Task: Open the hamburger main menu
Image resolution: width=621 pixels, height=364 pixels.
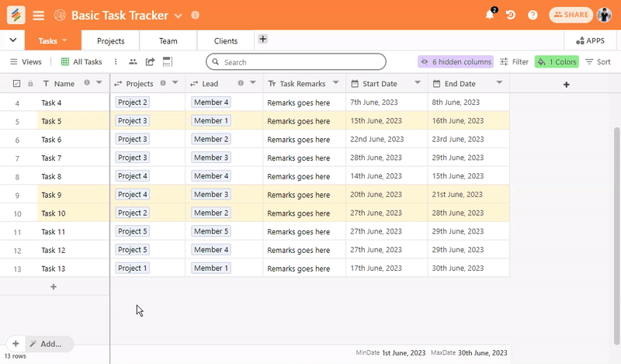Action: pyautogui.click(x=38, y=16)
